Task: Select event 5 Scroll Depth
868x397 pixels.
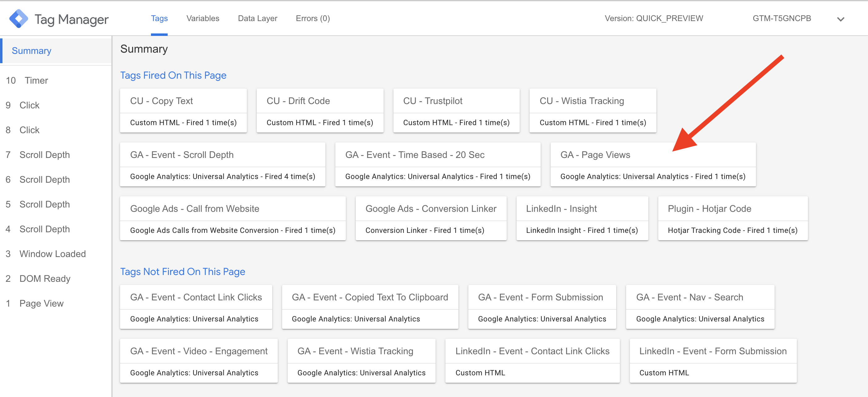Action: 56,204
